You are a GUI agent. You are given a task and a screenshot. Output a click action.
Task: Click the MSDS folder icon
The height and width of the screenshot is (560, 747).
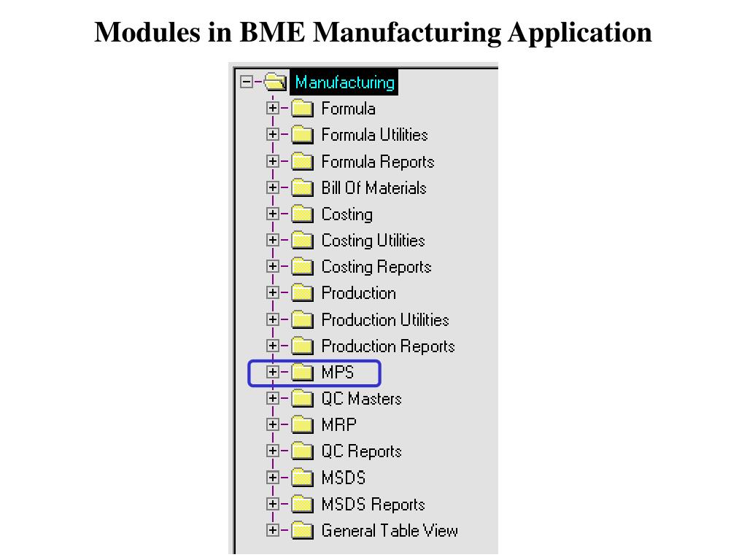click(x=302, y=478)
